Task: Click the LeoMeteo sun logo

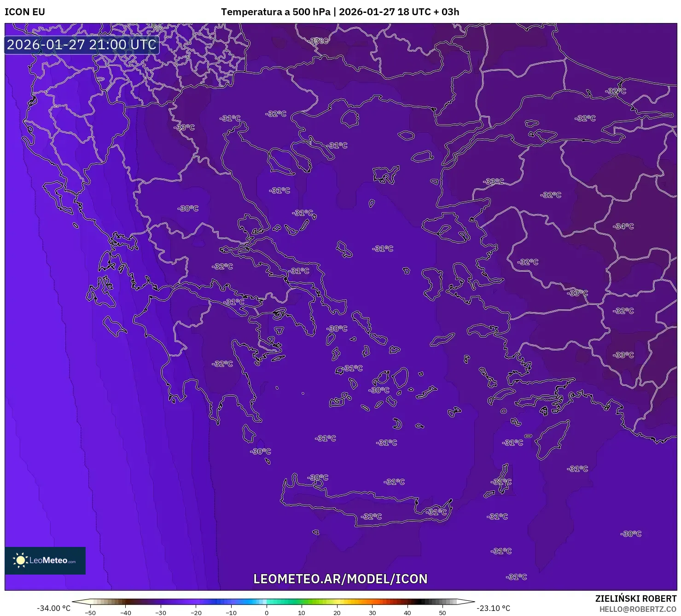Action: click(x=20, y=559)
